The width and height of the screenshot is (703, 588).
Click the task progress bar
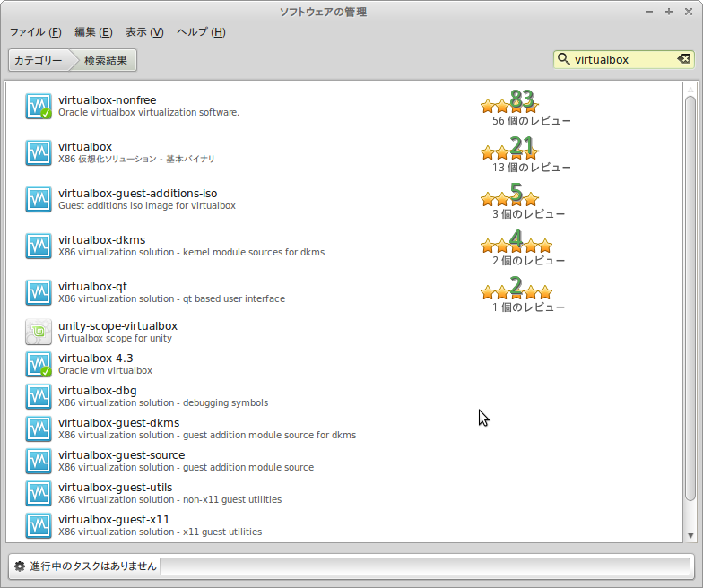[425, 566]
